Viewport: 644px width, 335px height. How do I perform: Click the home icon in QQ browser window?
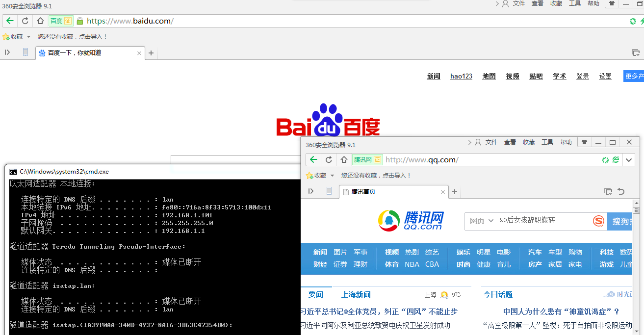[x=344, y=159]
